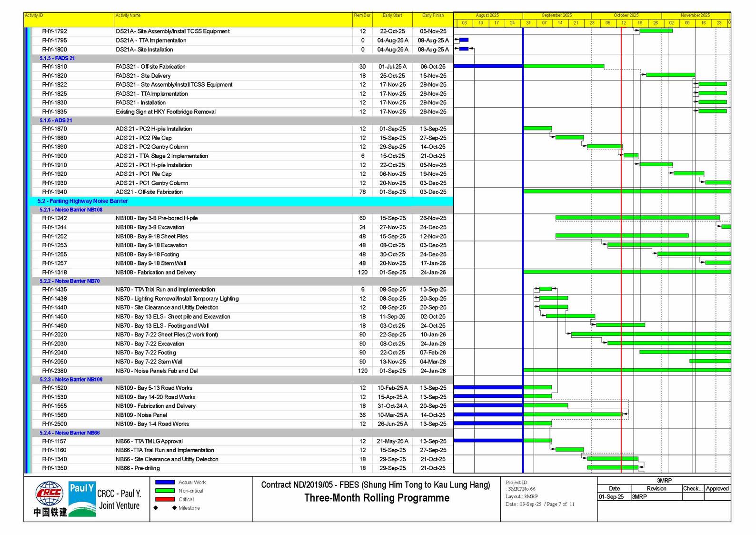Image resolution: width=756 pixels, height=535 pixels.
Task: Select activity ID FHY-1810
Action: click(54, 67)
